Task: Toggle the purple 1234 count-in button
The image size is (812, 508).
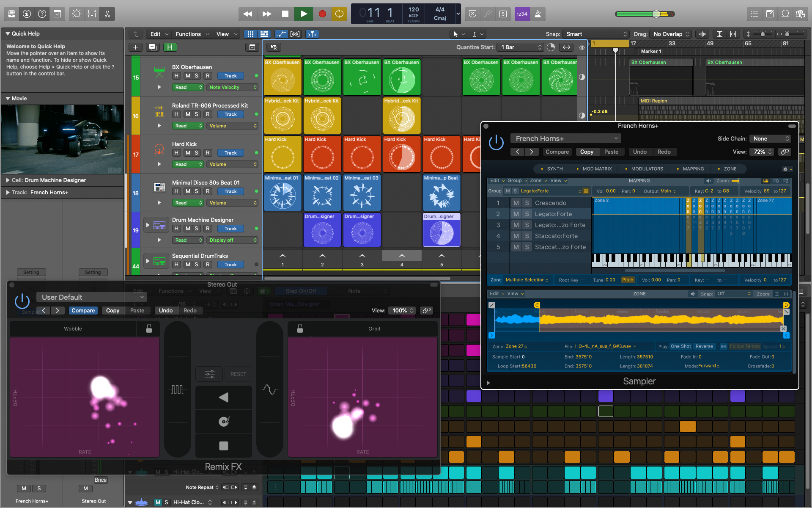Action: coord(522,14)
